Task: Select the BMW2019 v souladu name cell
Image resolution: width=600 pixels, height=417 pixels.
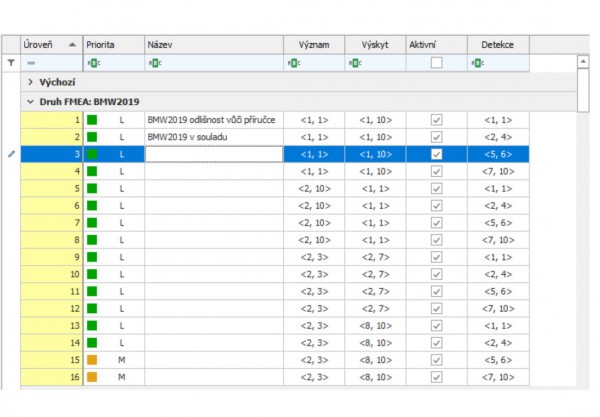Action: tap(213, 137)
